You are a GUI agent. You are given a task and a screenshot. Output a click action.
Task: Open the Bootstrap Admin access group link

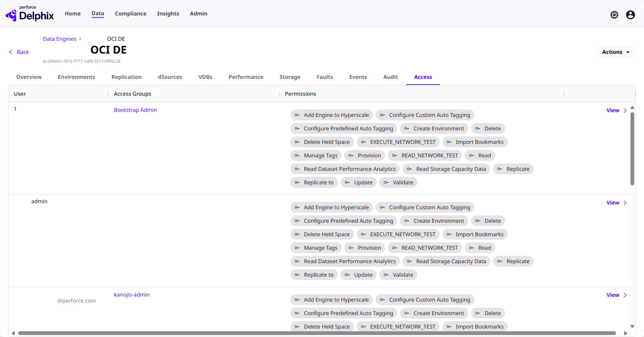[135, 110]
